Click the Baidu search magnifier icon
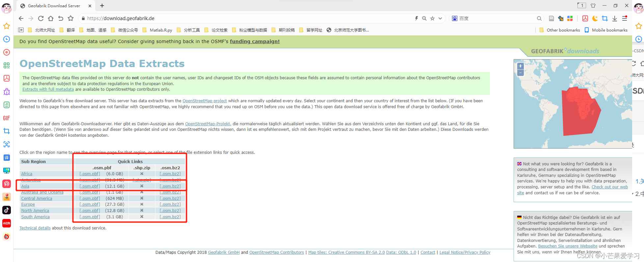644x262 pixels. click(539, 18)
